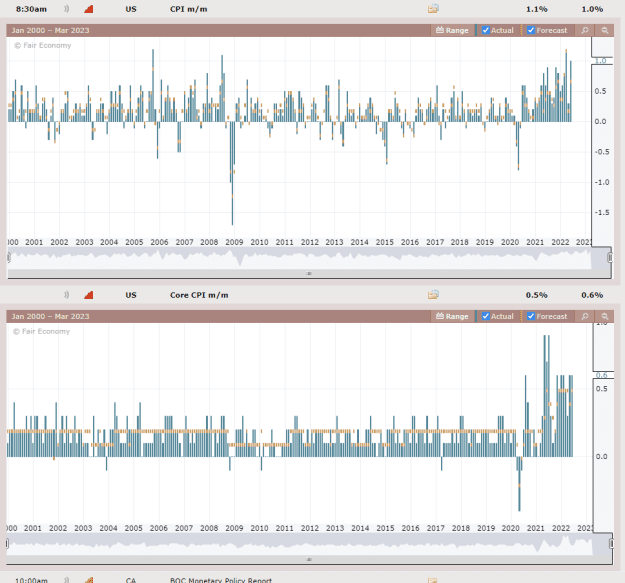Click the resize grip below Core CPI m/m chart
Screen dimensions: 625x583
pyautogui.click(x=309, y=559)
